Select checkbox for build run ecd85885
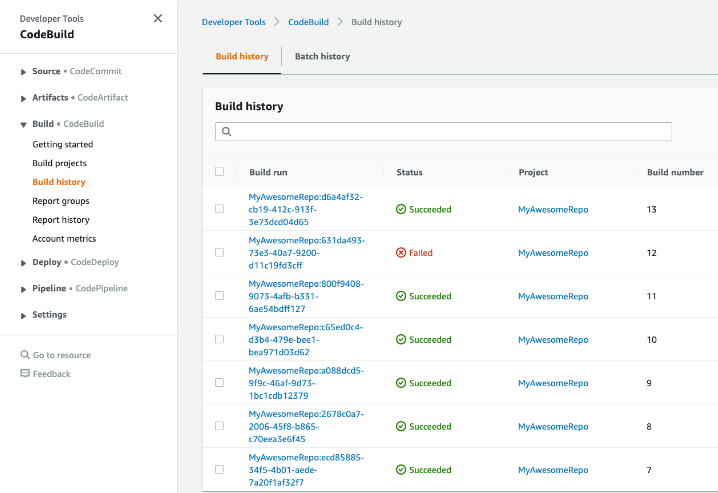This screenshot has height=493, width=718. click(x=219, y=470)
